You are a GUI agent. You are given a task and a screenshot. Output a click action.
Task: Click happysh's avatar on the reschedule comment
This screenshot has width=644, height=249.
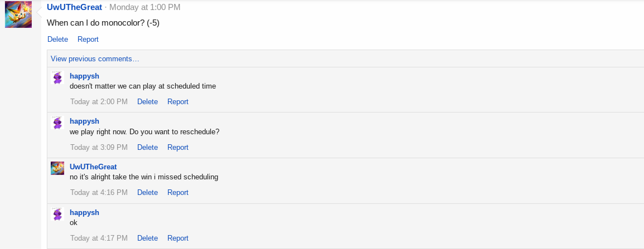[x=57, y=123]
